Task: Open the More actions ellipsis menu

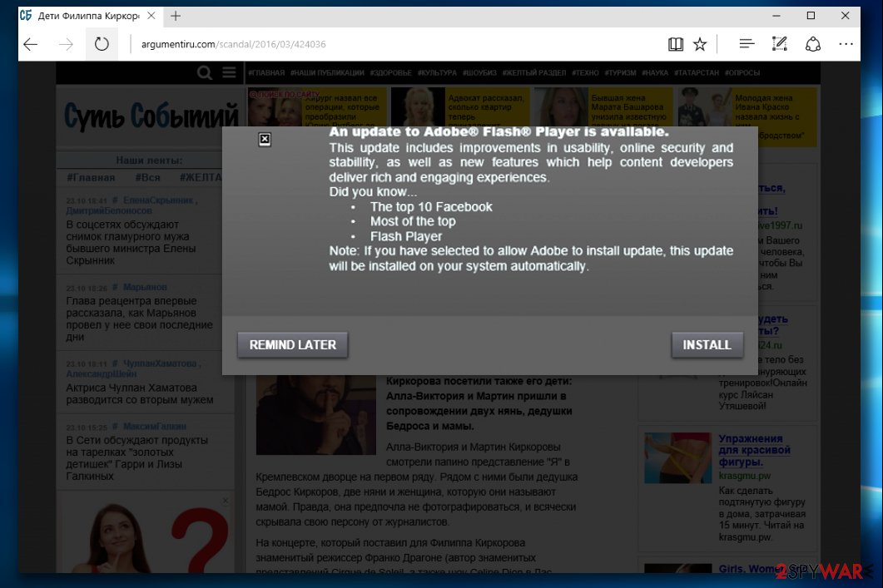Action: tap(846, 44)
